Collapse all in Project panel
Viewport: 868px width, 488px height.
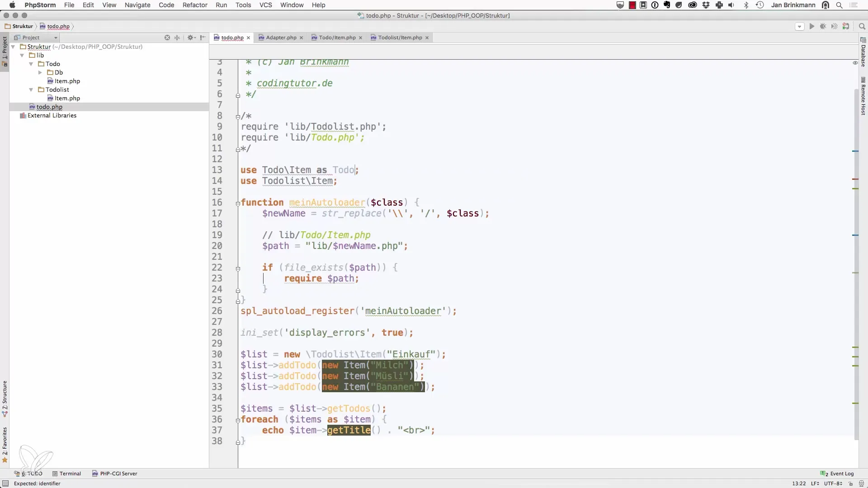tap(177, 38)
